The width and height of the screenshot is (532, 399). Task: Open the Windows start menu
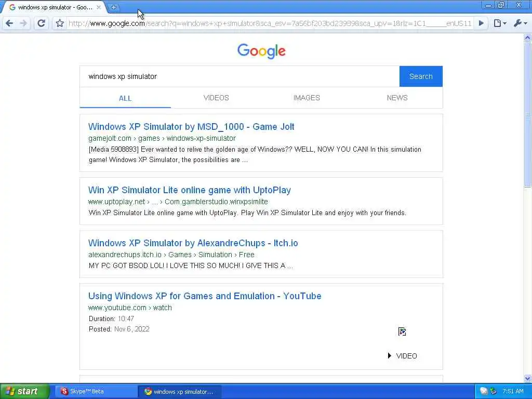pyautogui.click(x=24, y=391)
